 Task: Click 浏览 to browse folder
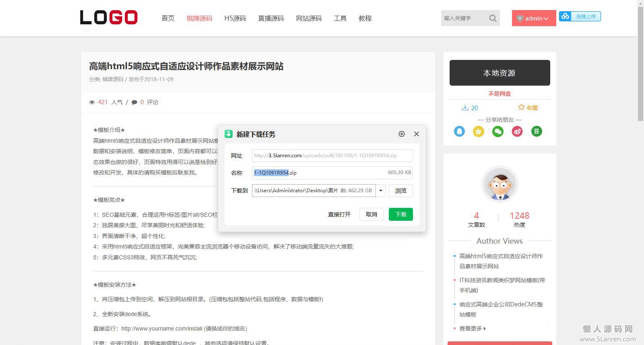coord(400,191)
